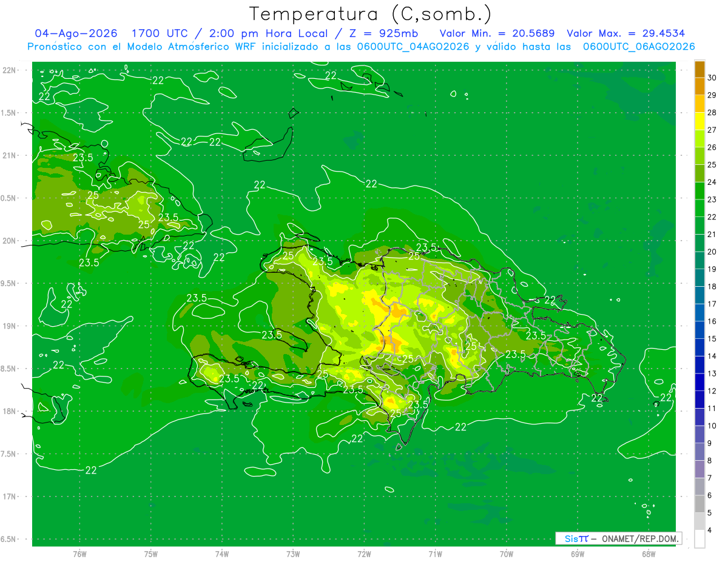Click the "19N" latitude axis label
728x562 pixels.
point(9,326)
